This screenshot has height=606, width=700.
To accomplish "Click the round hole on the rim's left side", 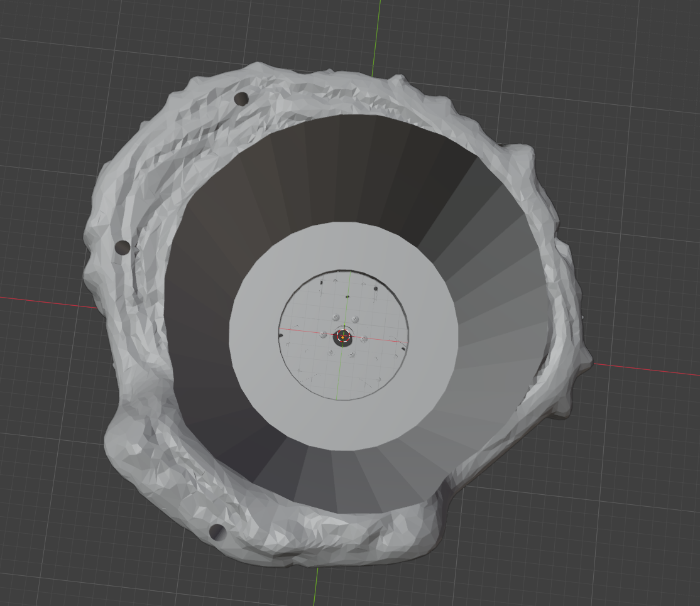I will tap(123, 247).
